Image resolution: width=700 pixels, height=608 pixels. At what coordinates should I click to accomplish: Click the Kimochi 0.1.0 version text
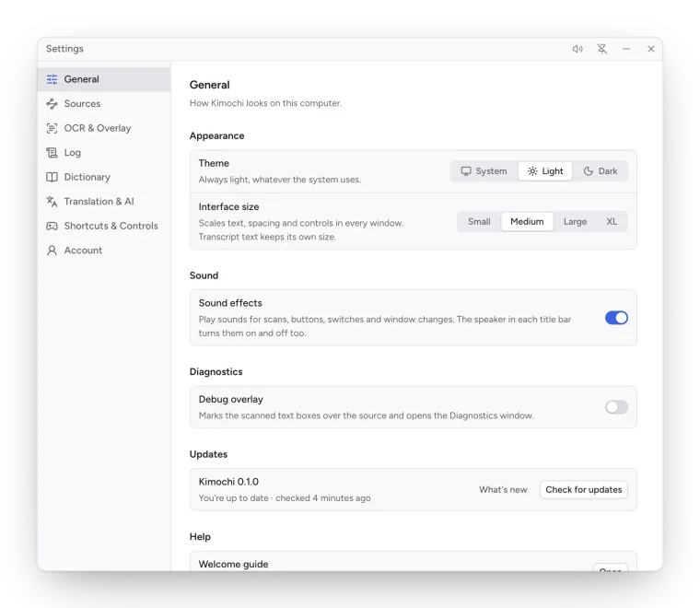point(228,482)
